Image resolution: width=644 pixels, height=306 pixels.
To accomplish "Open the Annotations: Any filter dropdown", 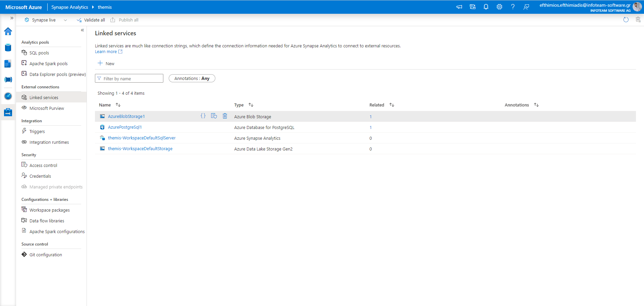I will [192, 78].
